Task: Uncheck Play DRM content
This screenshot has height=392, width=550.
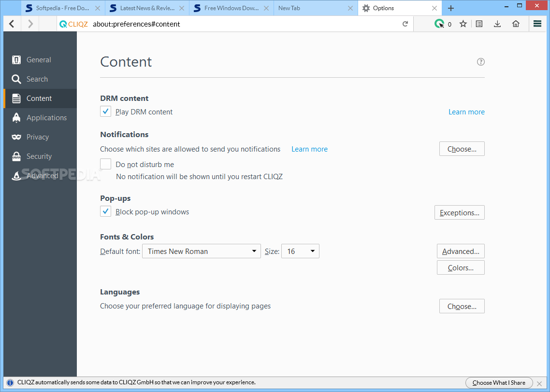Action: click(105, 112)
